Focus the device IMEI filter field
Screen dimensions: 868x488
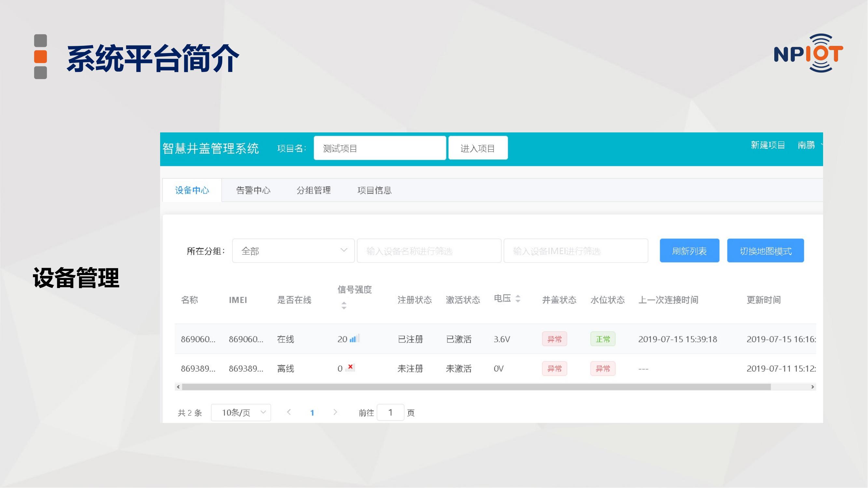click(x=575, y=251)
